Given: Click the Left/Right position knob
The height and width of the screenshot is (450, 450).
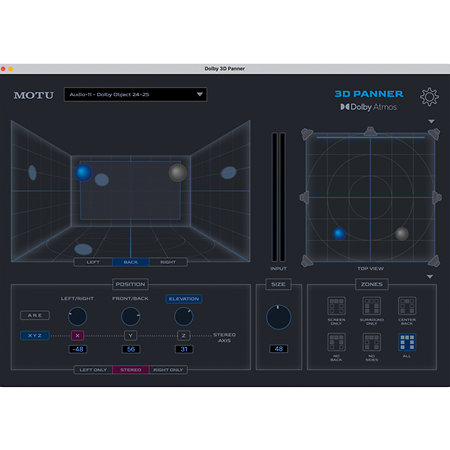Looking at the screenshot, I should click(x=77, y=317).
